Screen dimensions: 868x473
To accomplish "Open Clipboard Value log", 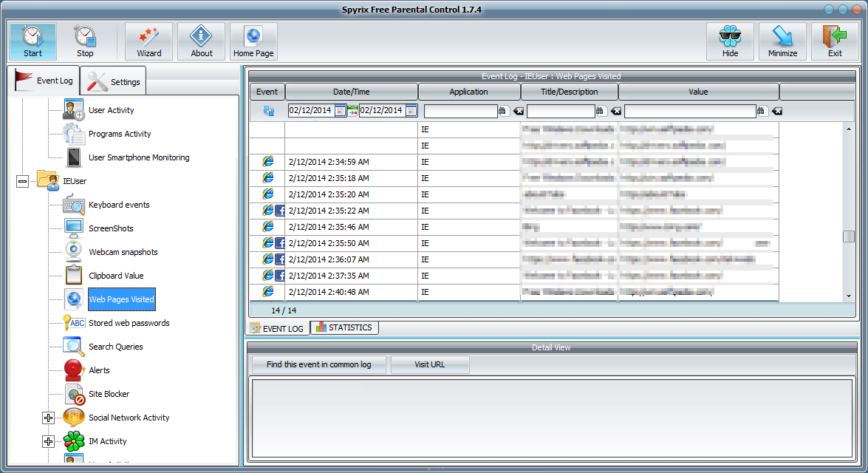I will (x=116, y=276).
